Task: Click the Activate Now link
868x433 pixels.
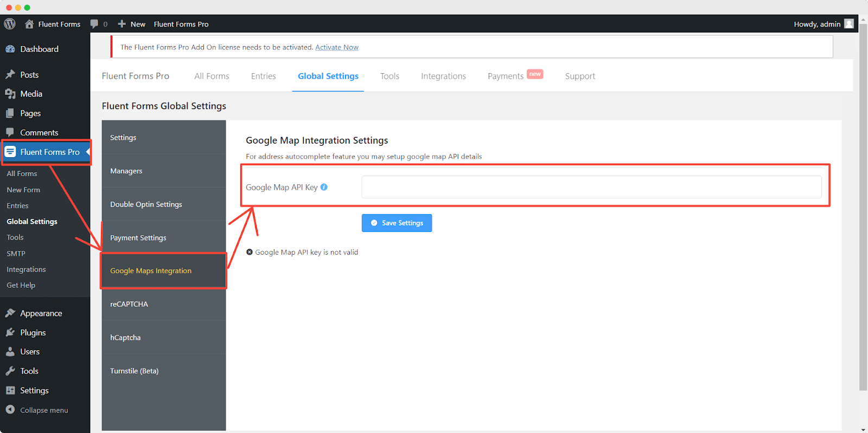Action: (337, 47)
